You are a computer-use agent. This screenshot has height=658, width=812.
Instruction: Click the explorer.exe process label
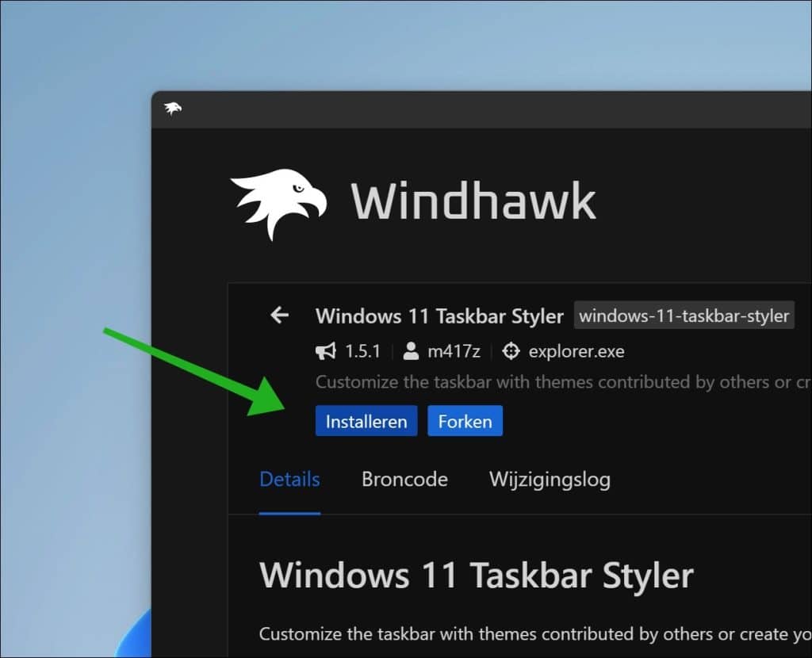point(576,351)
